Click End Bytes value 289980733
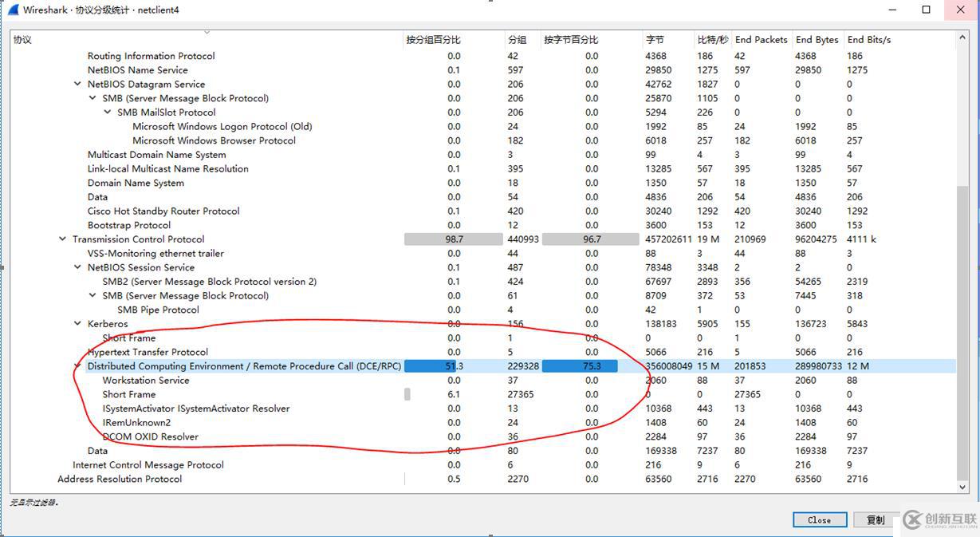This screenshot has width=980, height=537. 818,366
